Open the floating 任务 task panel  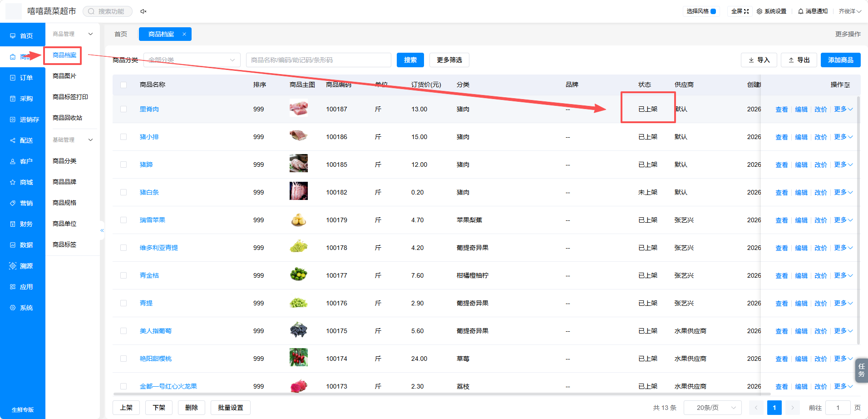(861, 370)
